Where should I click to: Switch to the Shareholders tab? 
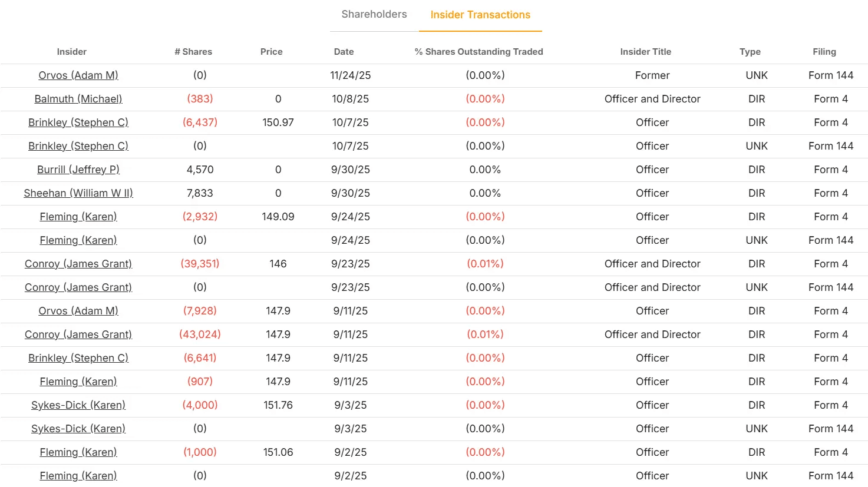(x=374, y=14)
